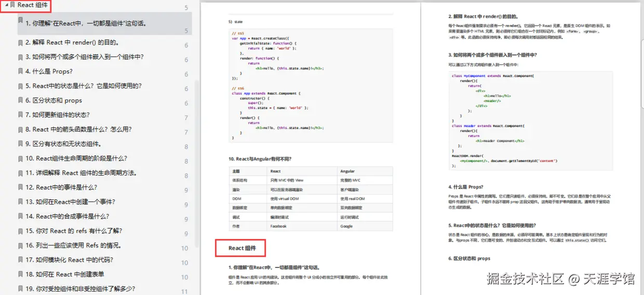Click right page heading 5. React中的状态是什么?
Screen dimensions: 644x295
point(492,225)
